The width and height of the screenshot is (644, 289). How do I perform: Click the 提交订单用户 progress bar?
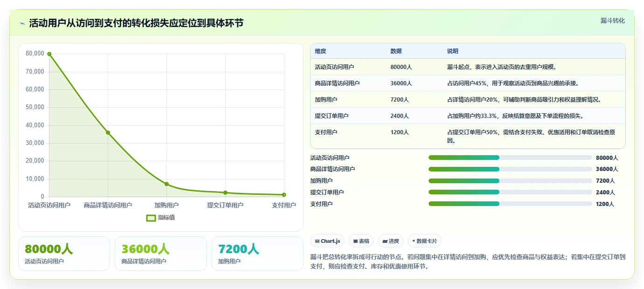tap(510, 192)
